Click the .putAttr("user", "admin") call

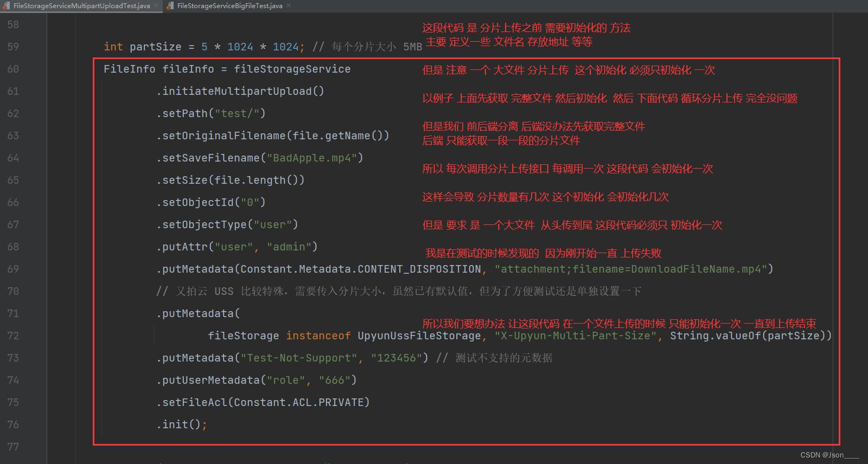[237, 247]
